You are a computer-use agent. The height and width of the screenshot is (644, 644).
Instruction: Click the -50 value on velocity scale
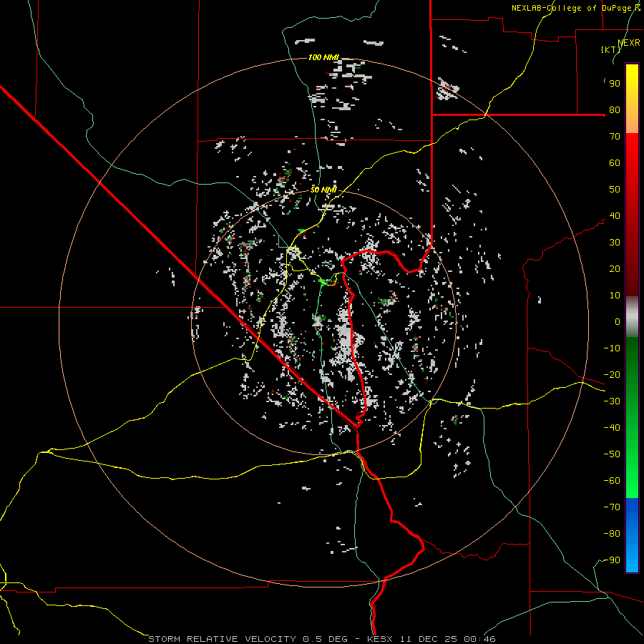(x=612, y=454)
